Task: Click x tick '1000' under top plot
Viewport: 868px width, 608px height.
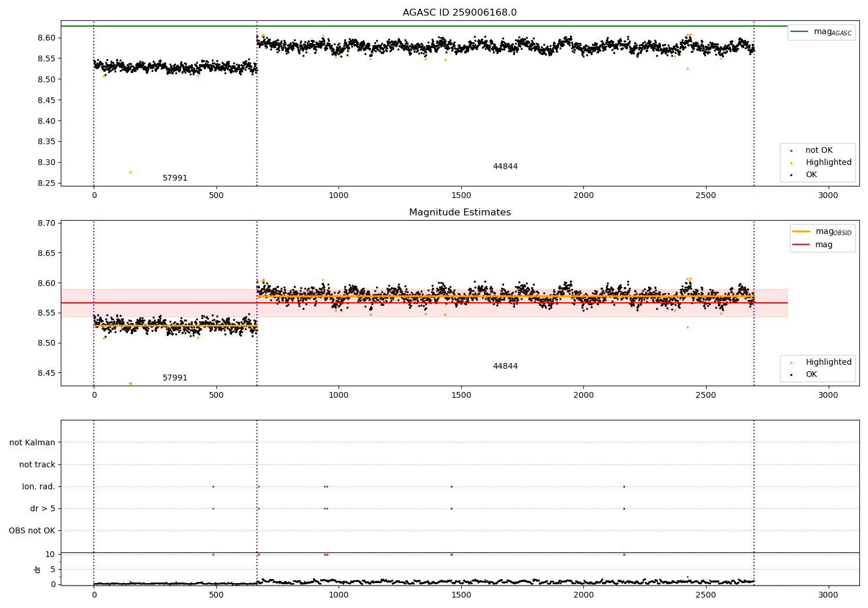Action: (x=339, y=196)
